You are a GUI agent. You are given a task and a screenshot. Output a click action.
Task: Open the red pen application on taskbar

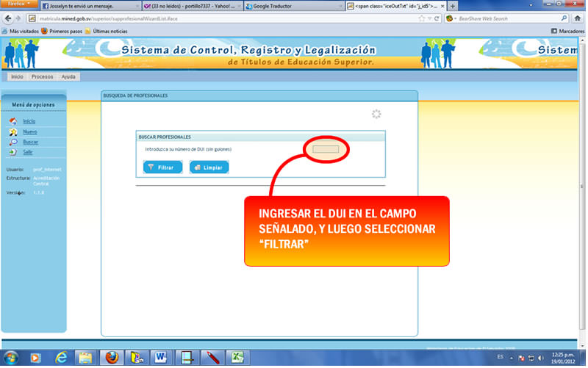[212, 358]
